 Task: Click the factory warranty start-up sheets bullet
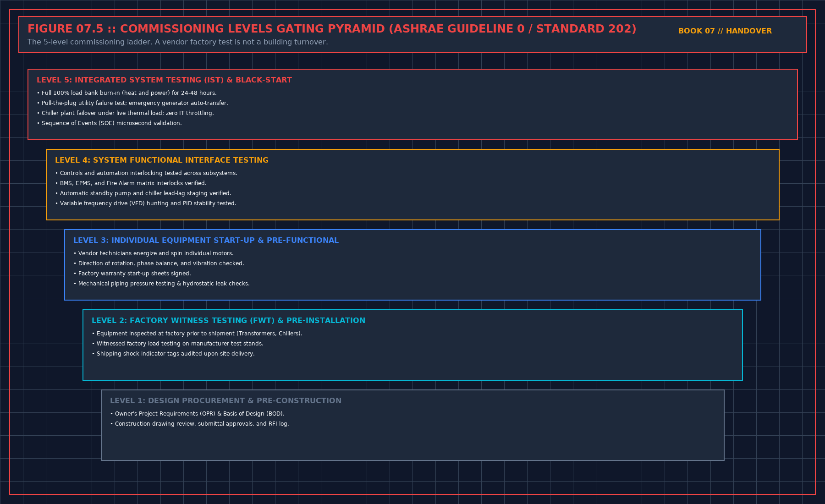132,274
